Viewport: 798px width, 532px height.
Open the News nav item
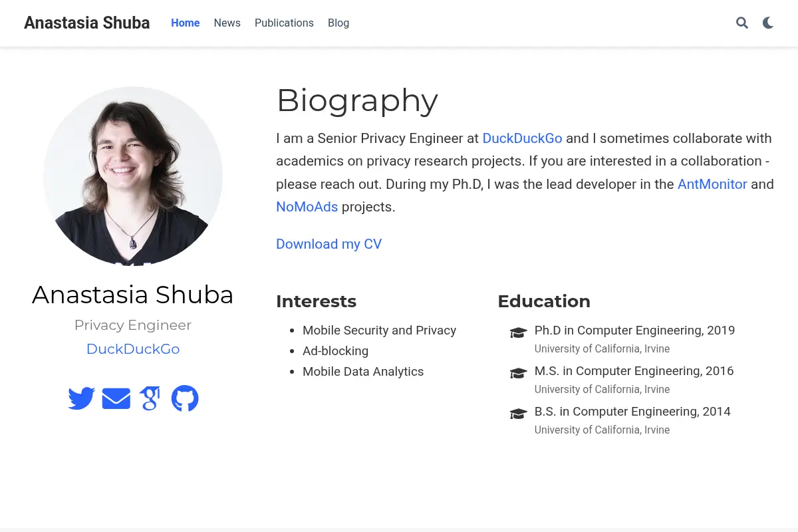(227, 23)
